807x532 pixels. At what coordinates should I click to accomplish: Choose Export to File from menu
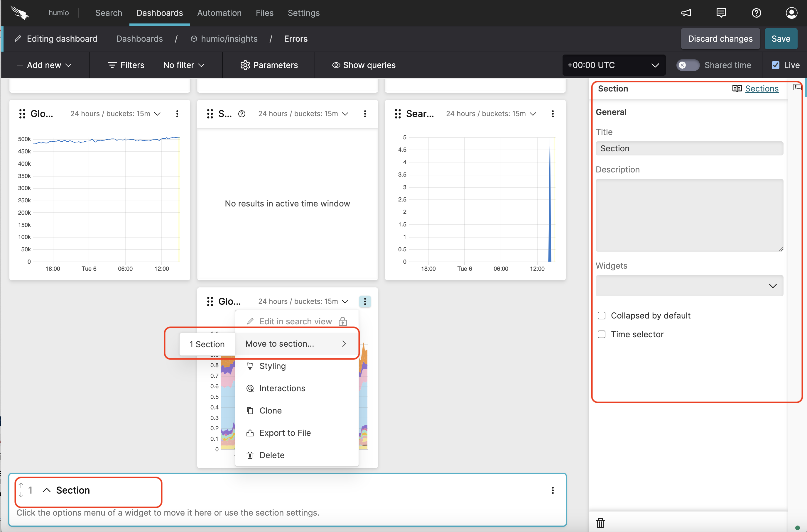[x=285, y=433]
